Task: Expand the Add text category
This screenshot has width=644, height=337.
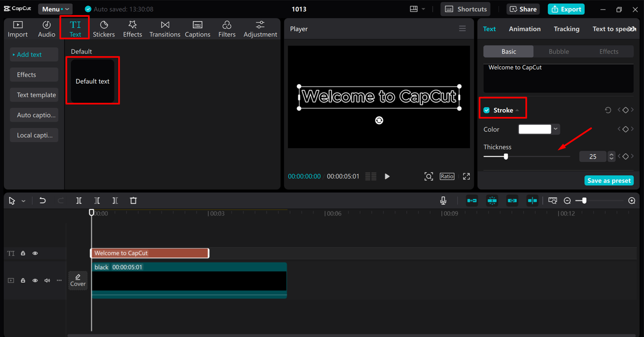Action: pyautogui.click(x=34, y=54)
